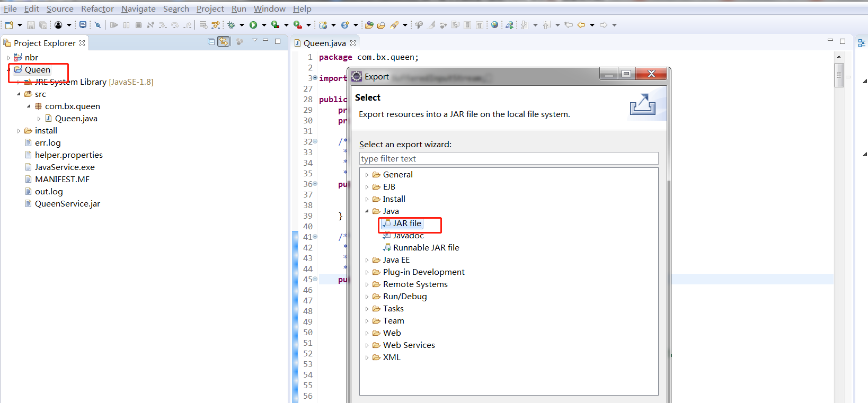Open the Web Browser globe icon
Screen dimensions: 868x403
pos(494,25)
